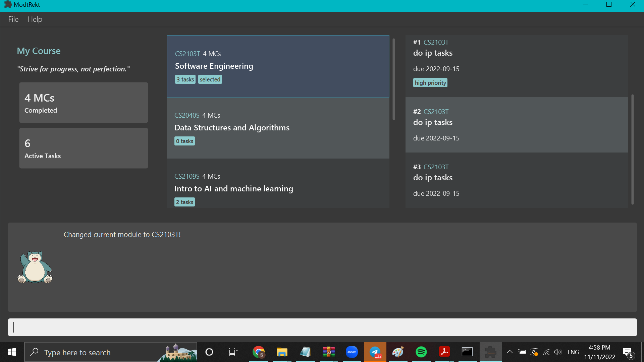
Task: Open Adobe Acrobat Reader taskbar icon
Action: (x=444, y=352)
